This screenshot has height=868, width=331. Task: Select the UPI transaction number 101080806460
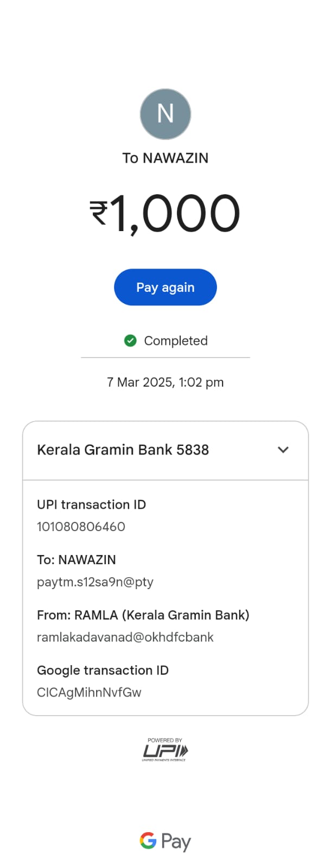pyautogui.click(x=81, y=527)
